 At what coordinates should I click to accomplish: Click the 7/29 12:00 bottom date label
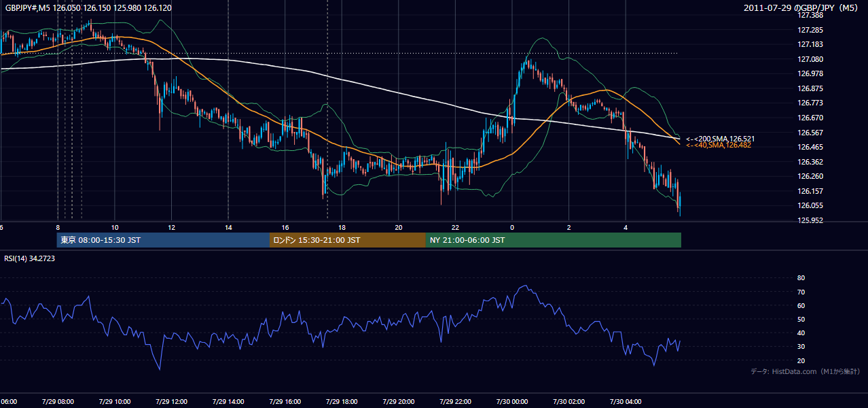tap(172, 401)
